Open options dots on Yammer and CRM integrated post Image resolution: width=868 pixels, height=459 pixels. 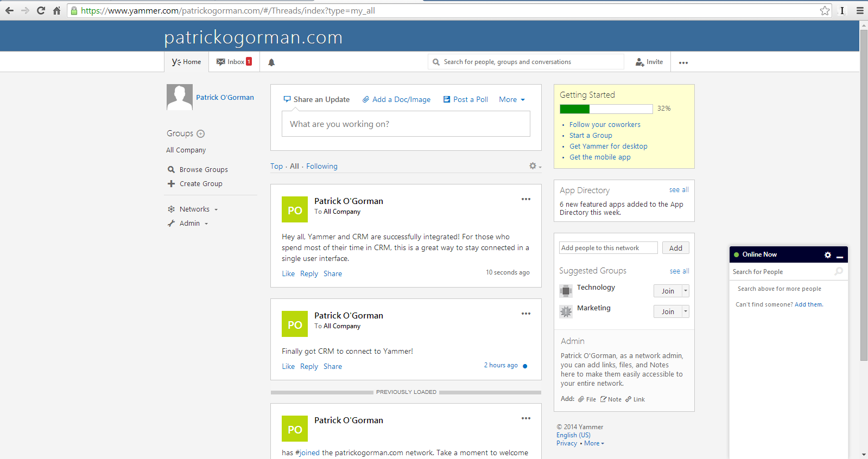click(x=526, y=199)
